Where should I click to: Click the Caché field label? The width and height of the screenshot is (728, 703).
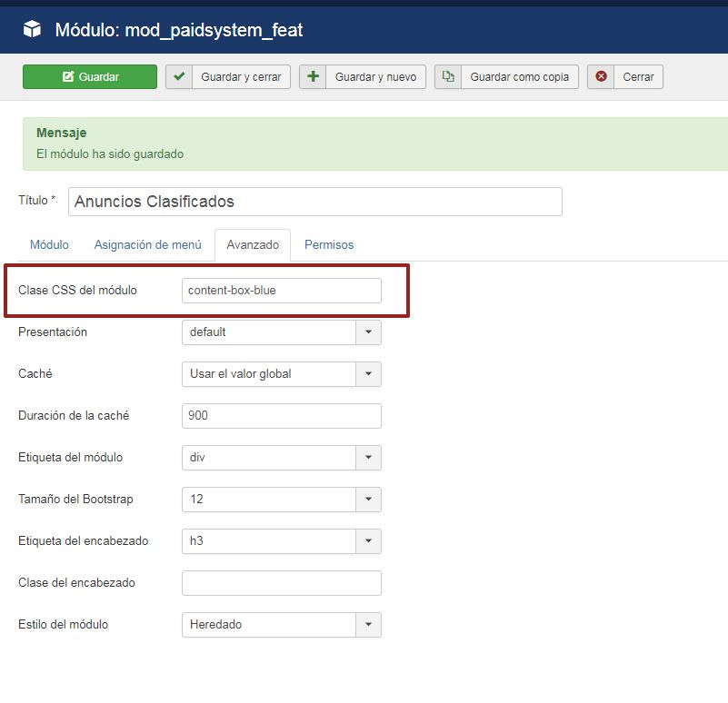(x=35, y=373)
